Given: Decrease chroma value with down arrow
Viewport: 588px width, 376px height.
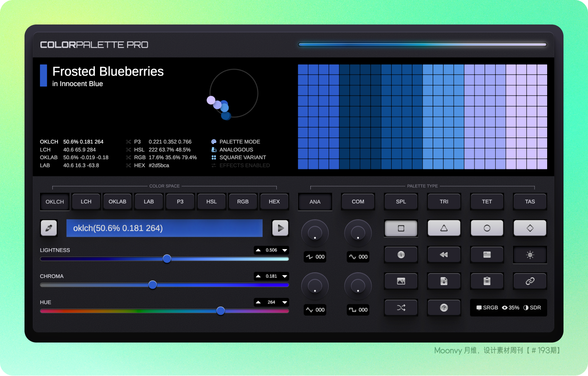Looking at the screenshot, I should (x=285, y=276).
